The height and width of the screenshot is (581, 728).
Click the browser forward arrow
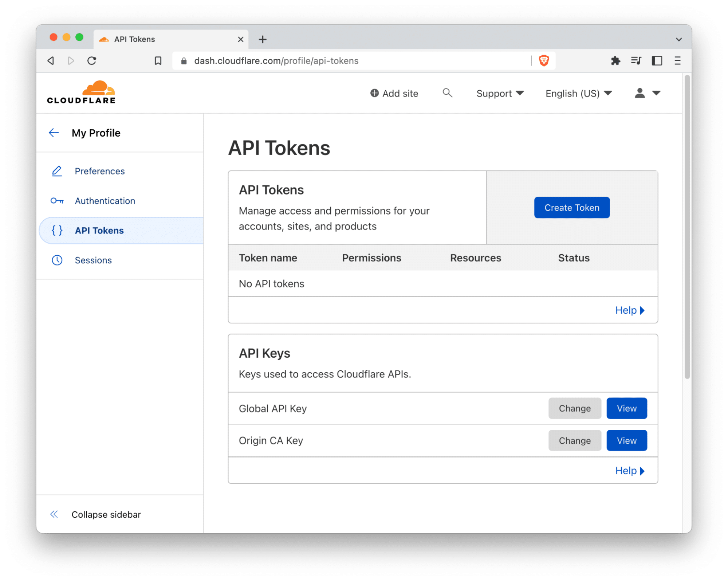coord(71,60)
